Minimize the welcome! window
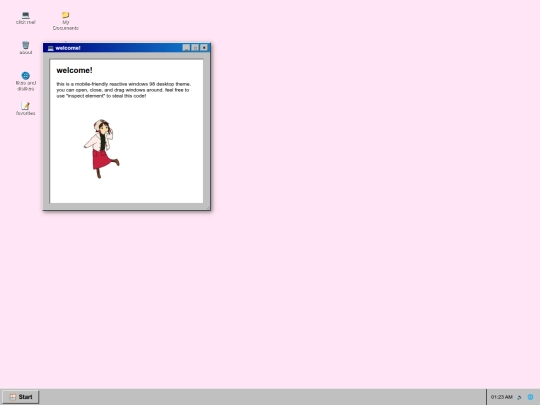Screen dimensions: 540x405 [186, 48]
